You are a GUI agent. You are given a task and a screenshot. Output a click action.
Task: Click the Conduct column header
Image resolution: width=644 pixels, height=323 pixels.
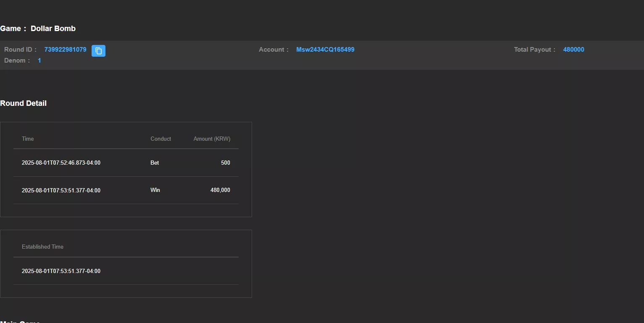161,139
